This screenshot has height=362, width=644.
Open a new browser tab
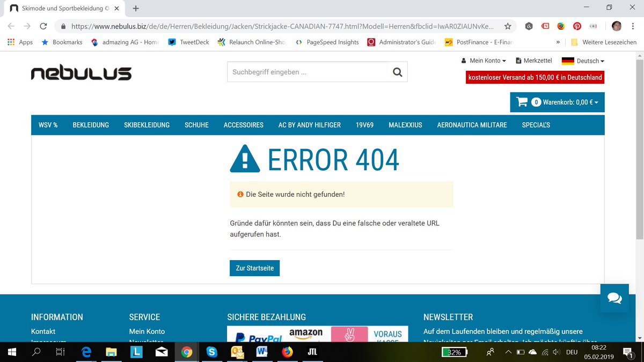tap(136, 8)
